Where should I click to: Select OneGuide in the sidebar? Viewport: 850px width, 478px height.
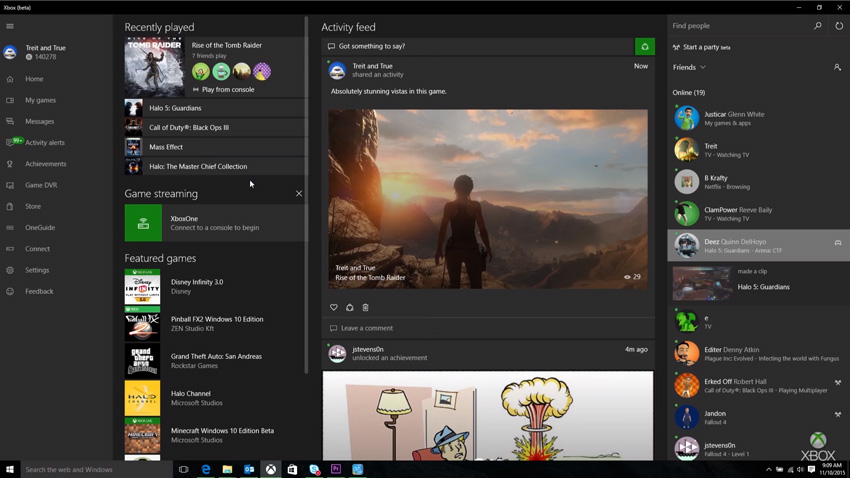(40, 228)
